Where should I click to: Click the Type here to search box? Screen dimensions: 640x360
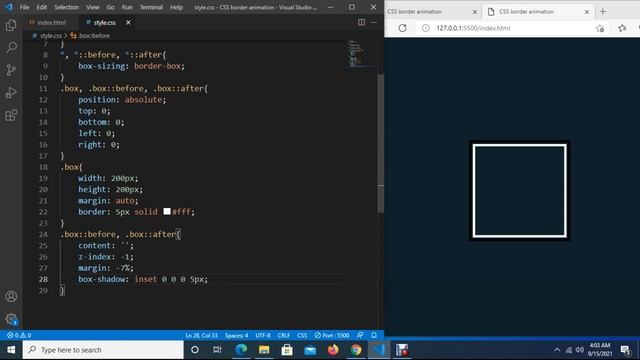coord(103,350)
